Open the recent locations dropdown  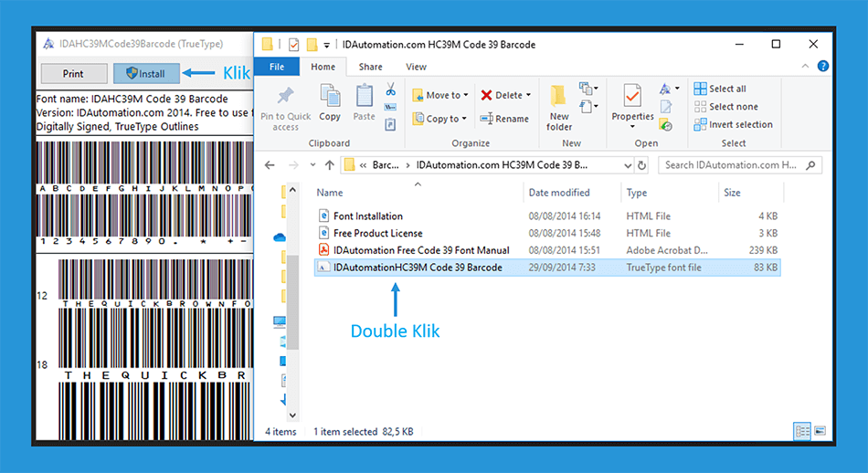tap(312, 165)
